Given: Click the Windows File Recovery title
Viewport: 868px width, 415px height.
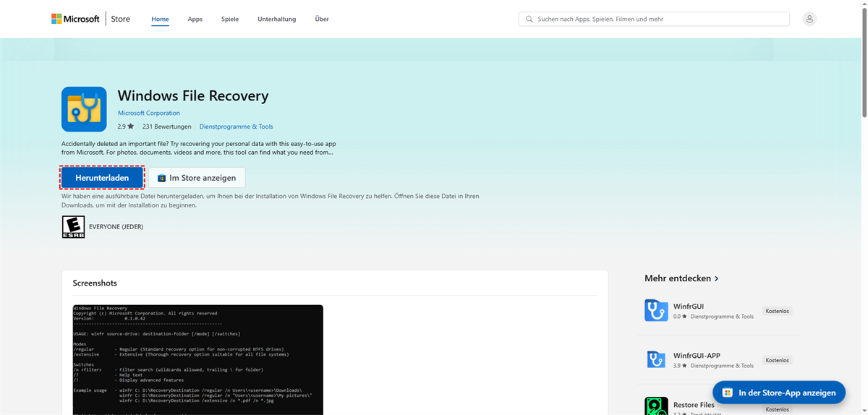Looking at the screenshot, I should pos(193,95).
